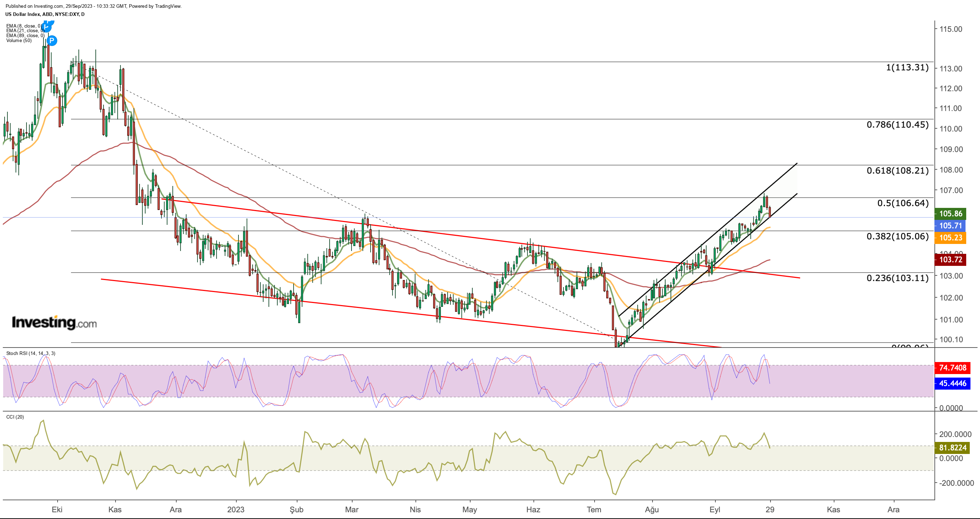The height and width of the screenshot is (519, 980).
Task: Click the Tem month label on time axis
Action: [594, 509]
